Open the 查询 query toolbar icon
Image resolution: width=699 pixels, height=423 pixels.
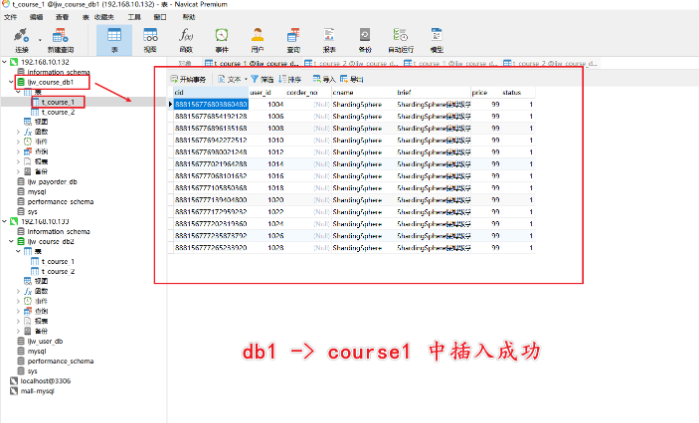point(293,40)
